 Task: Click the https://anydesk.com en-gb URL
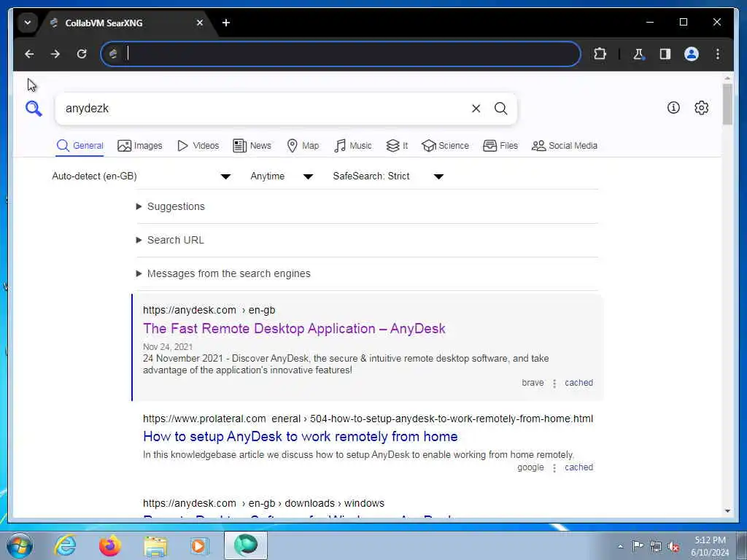click(209, 310)
